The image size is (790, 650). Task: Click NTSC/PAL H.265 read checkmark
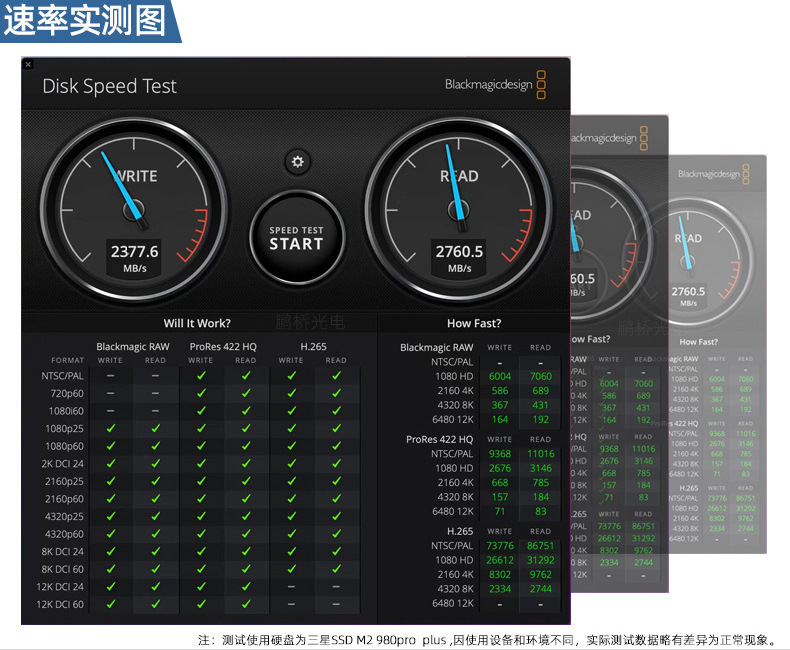click(x=336, y=375)
